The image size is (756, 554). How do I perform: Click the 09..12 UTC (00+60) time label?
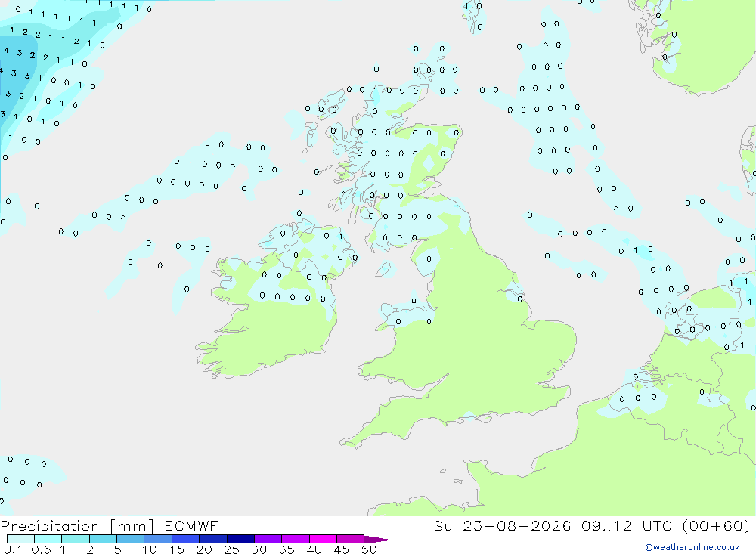[x=666, y=525]
